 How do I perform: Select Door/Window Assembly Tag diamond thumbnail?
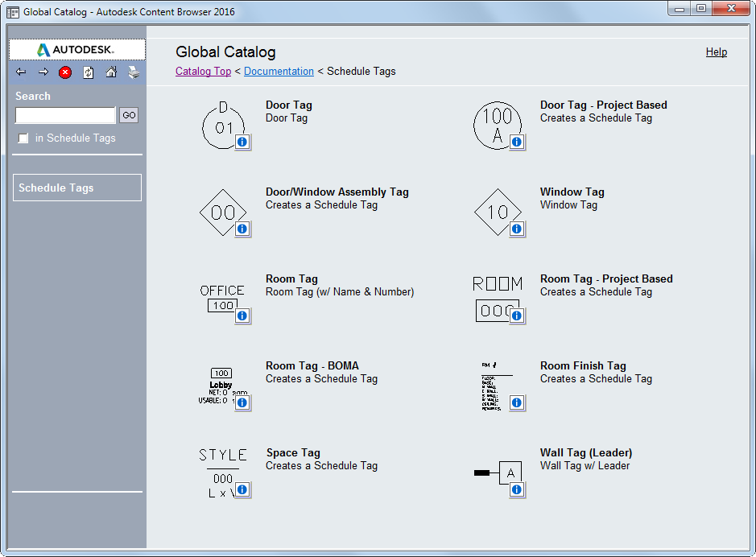(x=223, y=212)
